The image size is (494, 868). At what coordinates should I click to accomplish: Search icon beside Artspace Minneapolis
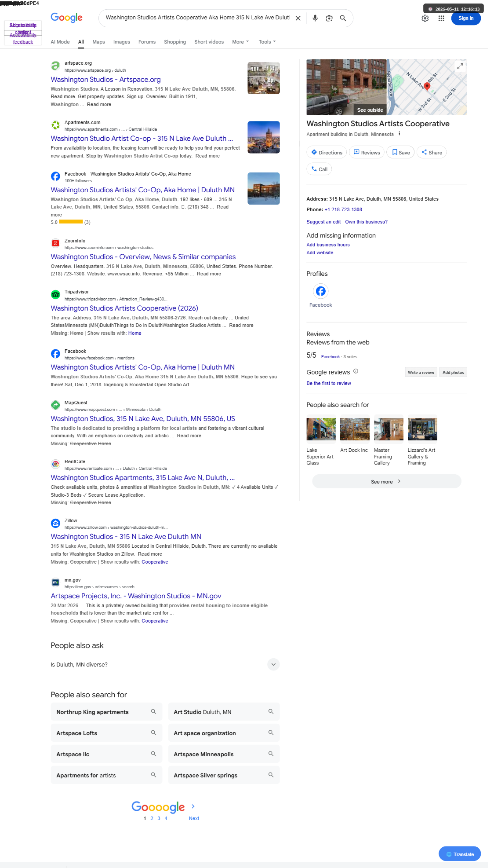pos(271,754)
